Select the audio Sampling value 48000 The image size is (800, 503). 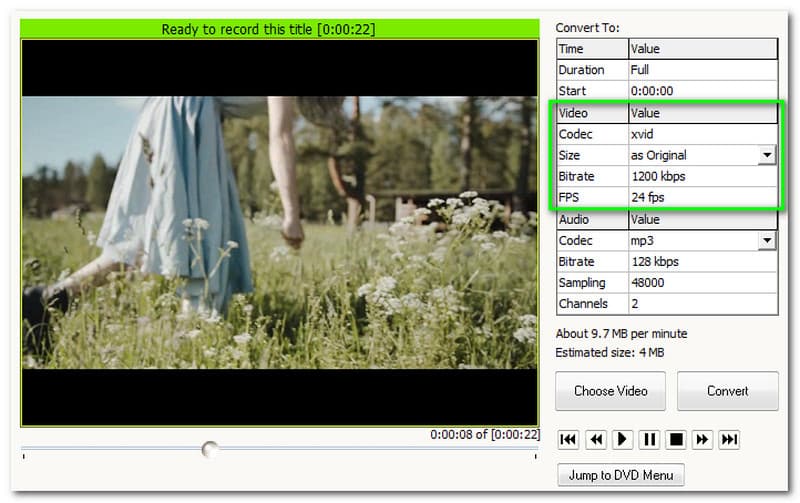coord(702,283)
